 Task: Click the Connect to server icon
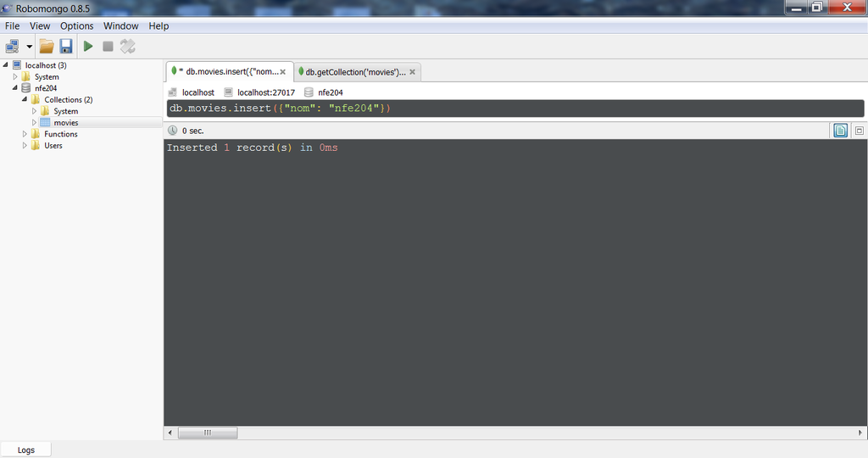13,46
